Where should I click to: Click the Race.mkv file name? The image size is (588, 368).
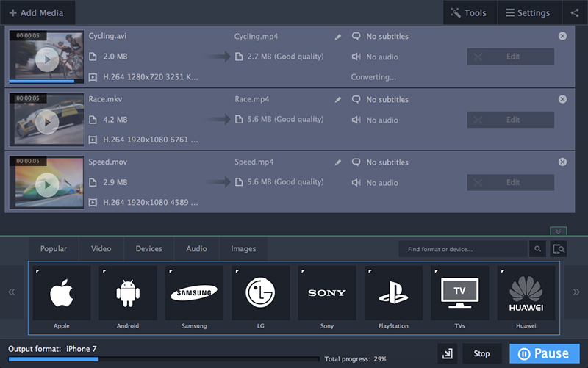(x=105, y=99)
